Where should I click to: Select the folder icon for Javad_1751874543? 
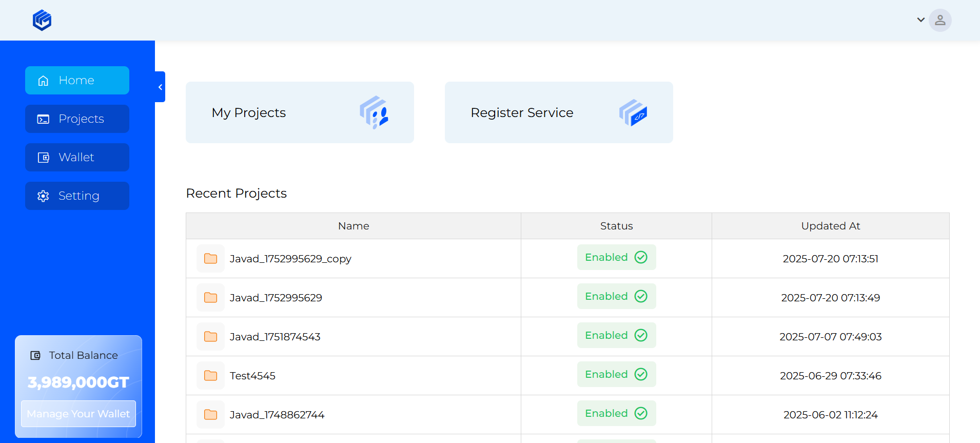pyautogui.click(x=210, y=337)
